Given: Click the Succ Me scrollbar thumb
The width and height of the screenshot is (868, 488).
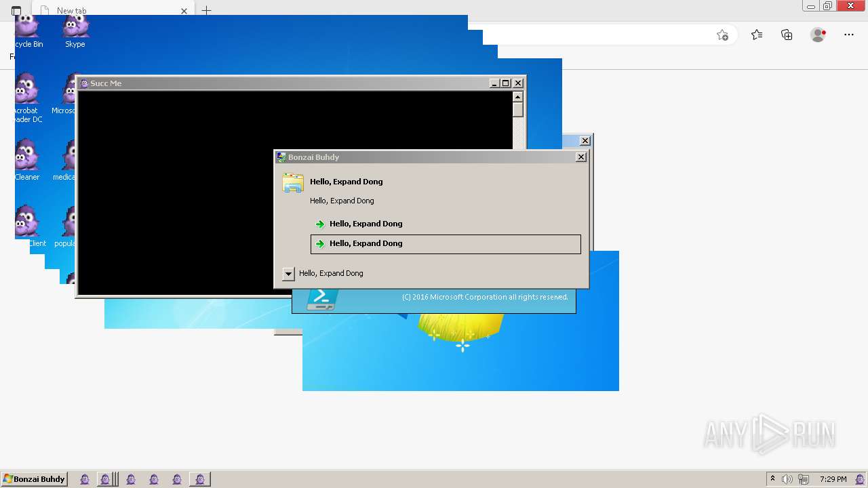Looking at the screenshot, I should 518,110.
